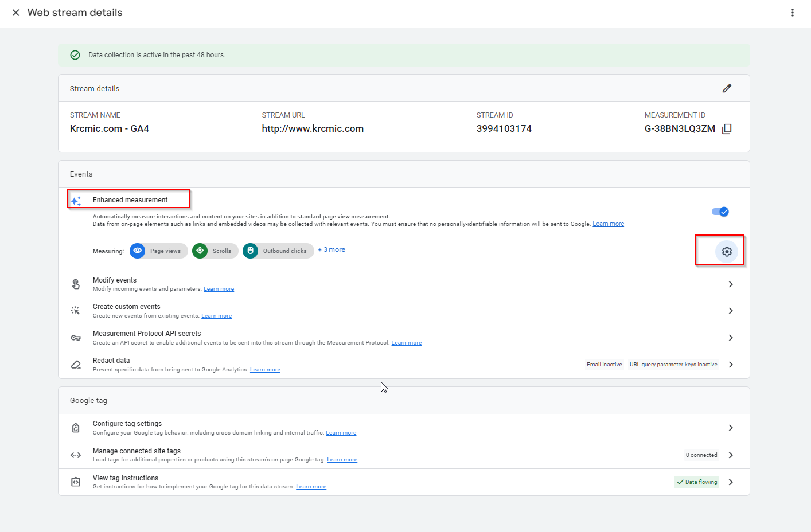
Task: Close the Web stream details panel
Action: pyautogui.click(x=16, y=13)
